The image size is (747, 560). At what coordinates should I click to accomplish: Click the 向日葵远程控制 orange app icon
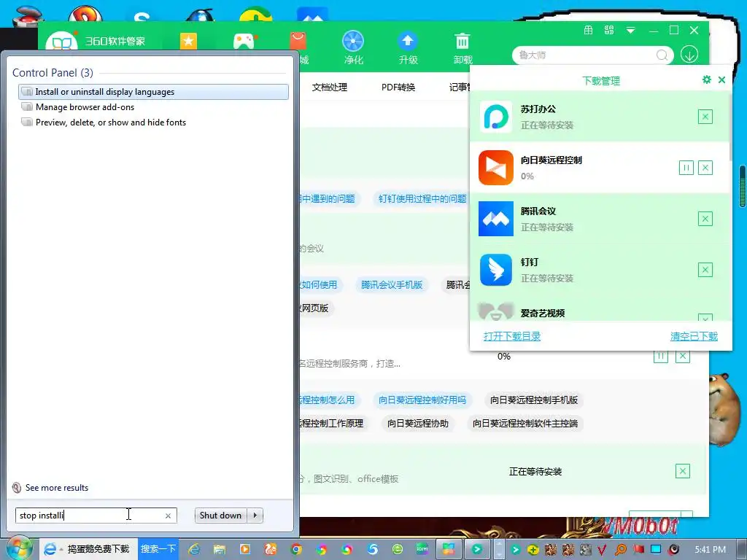point(496,168)
